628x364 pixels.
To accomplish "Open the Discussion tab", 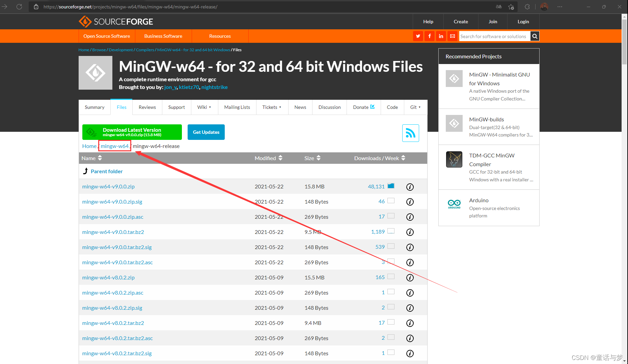I will 330,107.
